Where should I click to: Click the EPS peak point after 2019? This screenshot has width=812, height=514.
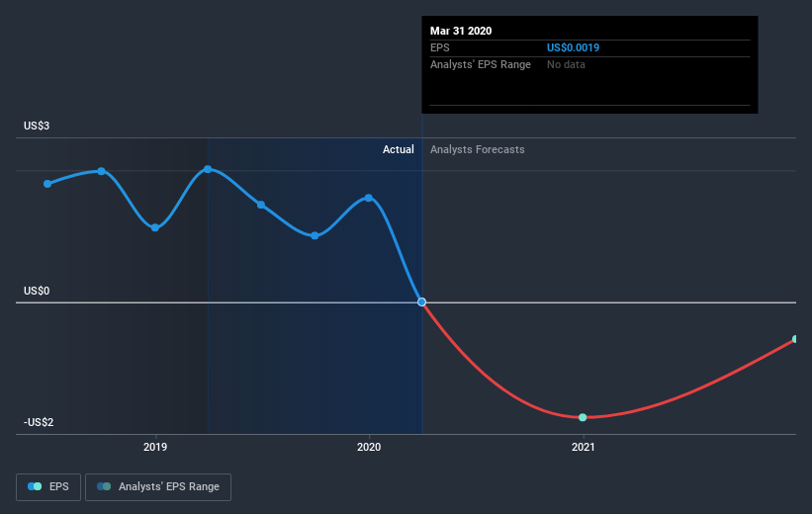[x=208, y=169]
